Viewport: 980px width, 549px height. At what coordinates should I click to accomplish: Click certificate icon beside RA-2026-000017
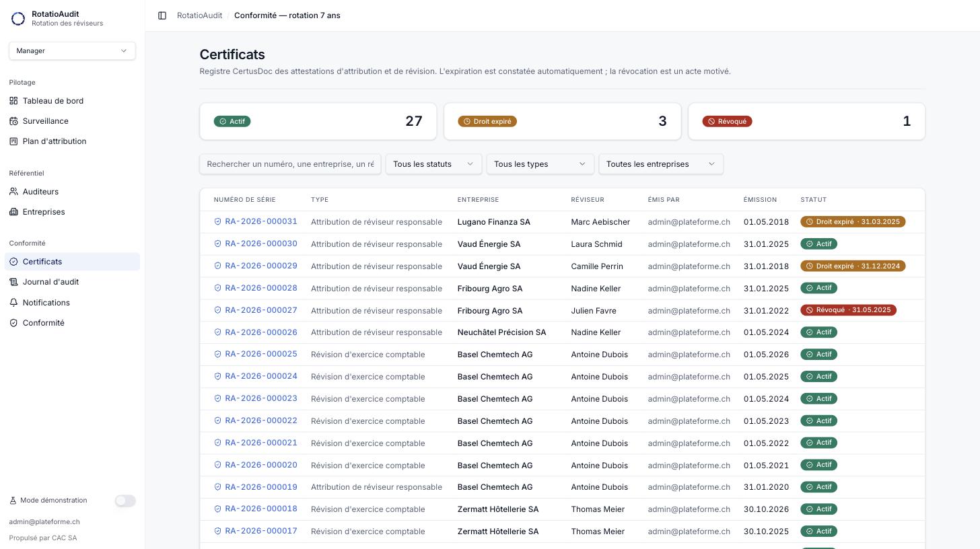tap(218, 531)
